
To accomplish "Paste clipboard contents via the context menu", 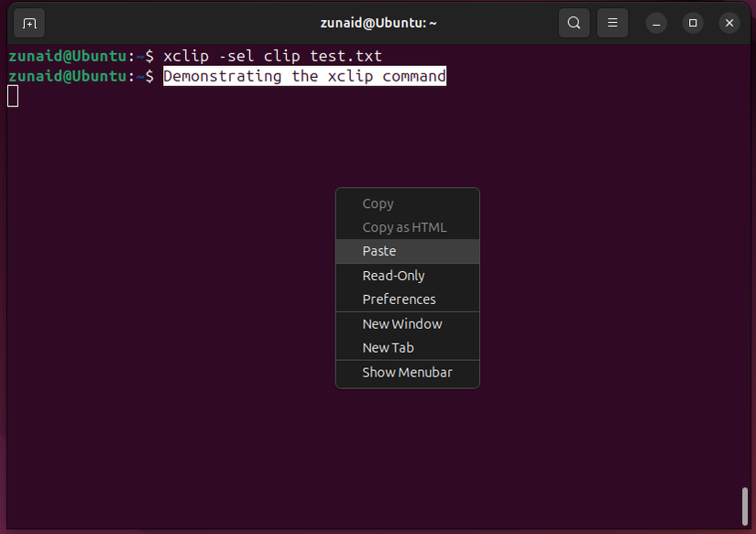I will [x=378, y=250].
